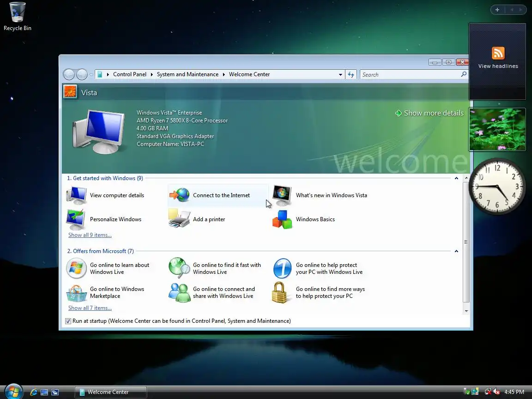Click the Connect to the Internet label
This screenshot has width=532, height=399.
(221, 195)
